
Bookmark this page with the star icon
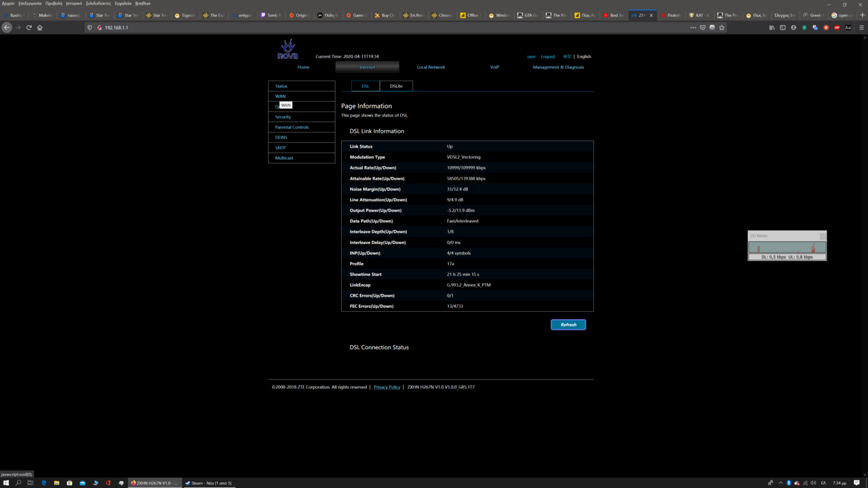(722, 28)
